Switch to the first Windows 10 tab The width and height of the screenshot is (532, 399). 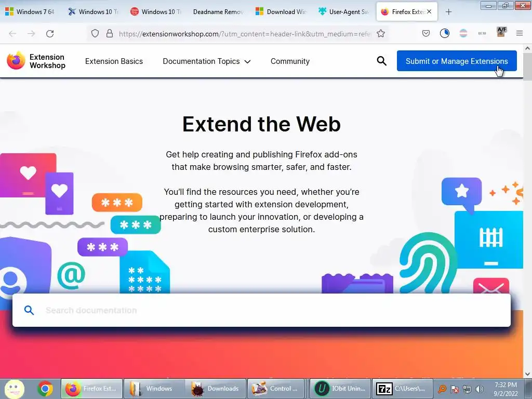point(93,12)
